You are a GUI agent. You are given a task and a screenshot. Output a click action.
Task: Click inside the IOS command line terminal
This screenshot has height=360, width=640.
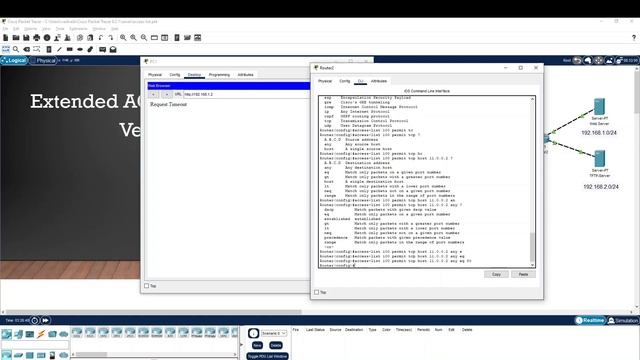pos(424,182)
